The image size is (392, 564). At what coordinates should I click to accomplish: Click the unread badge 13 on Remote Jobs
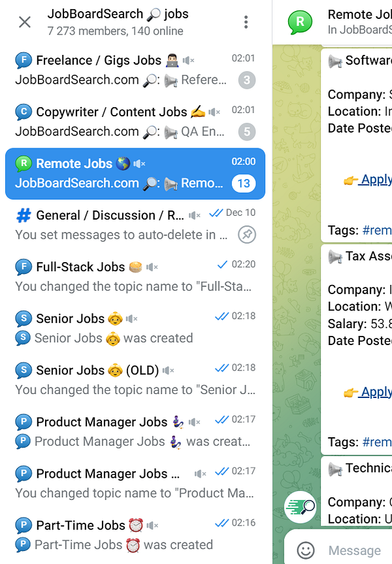click(244, 184)
